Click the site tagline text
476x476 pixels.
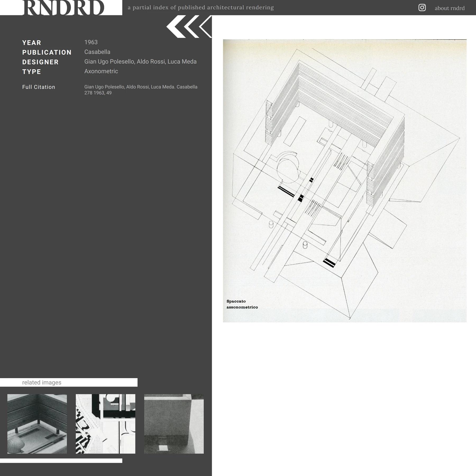[x=201, y=8]
